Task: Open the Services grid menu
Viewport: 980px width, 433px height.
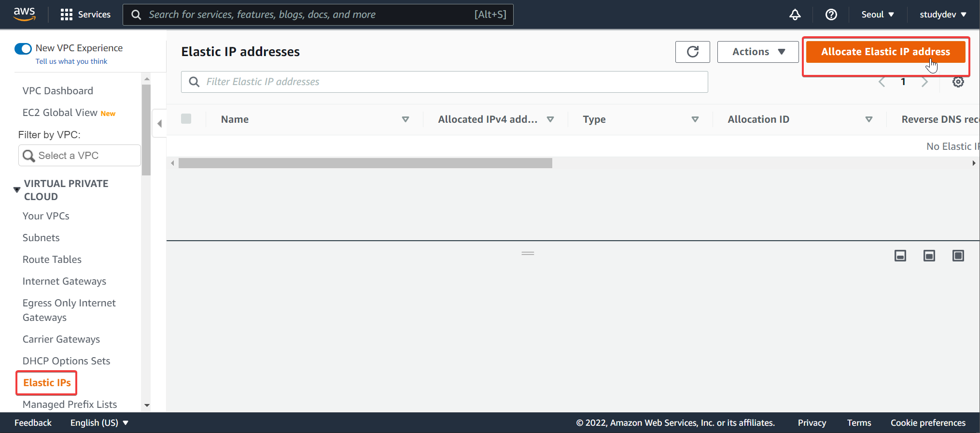Action: click(x=85, y=14)
